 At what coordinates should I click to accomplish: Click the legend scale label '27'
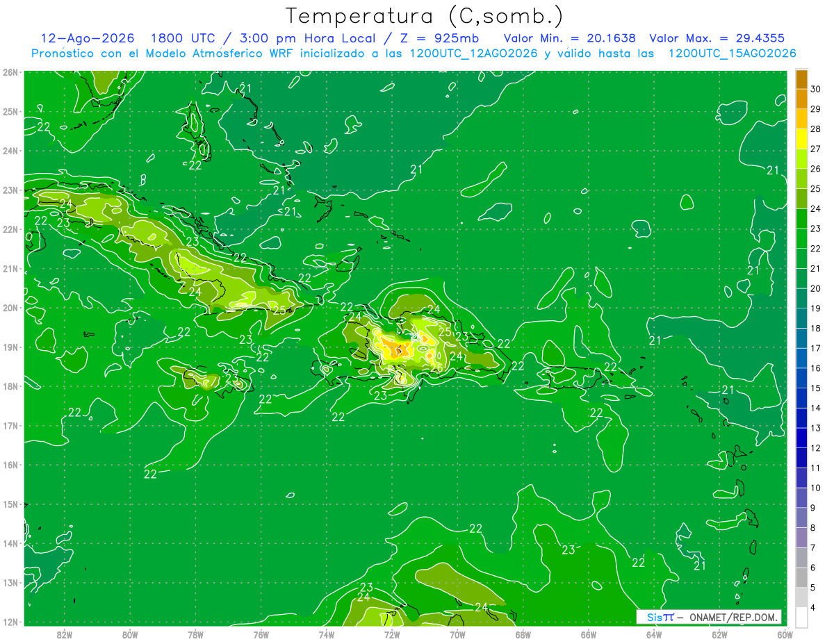tap(815, 149)
